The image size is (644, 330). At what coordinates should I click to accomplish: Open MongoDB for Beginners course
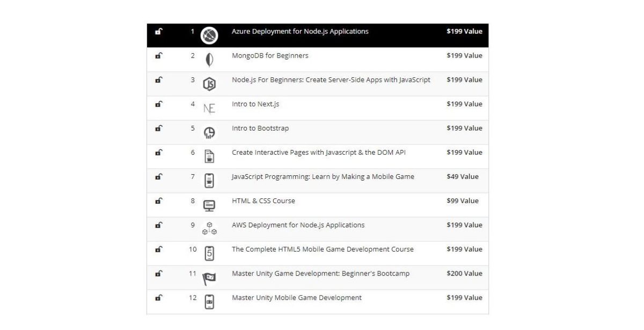tap(270, 55)
